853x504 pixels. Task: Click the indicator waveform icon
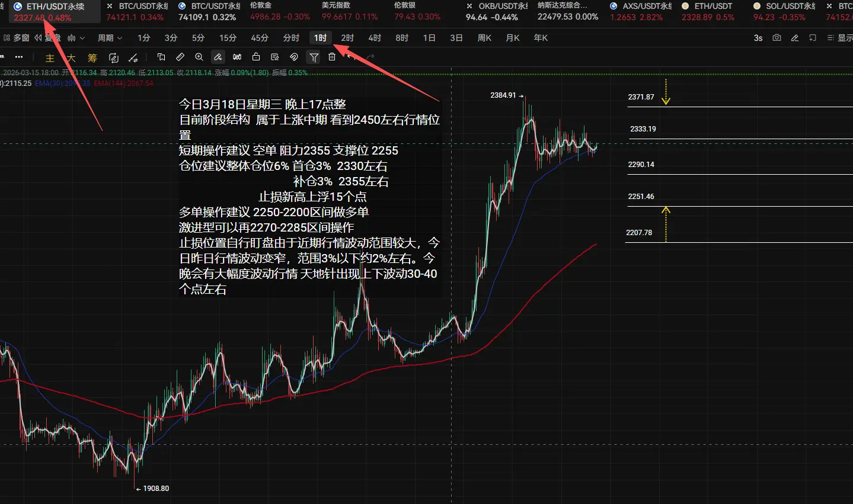pyautogui.click(x=72, y=38)
